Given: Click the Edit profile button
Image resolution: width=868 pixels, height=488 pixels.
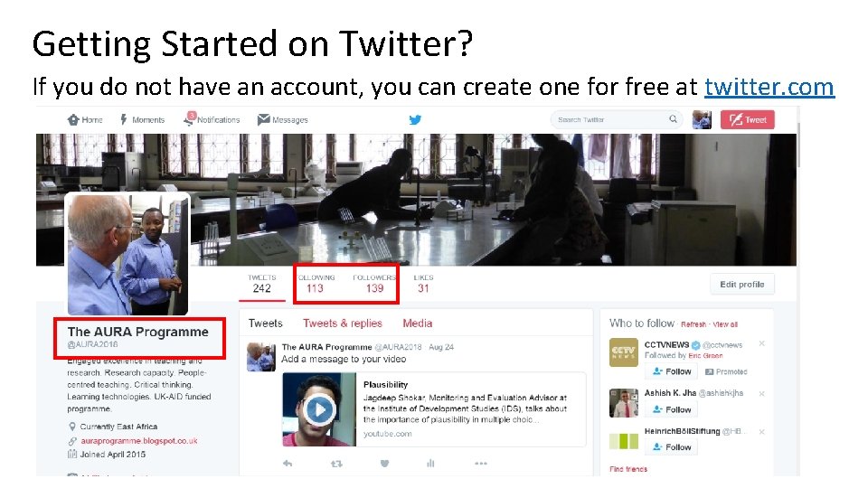Looking at the screenshot, I should click(x=742, y=285).
